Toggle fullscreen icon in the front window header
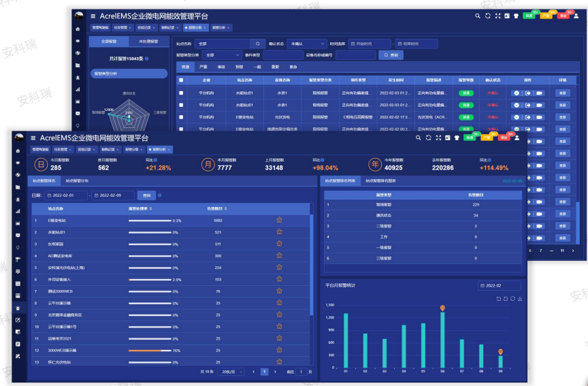Viewport: 588px width, 386px height. pyautogui.click(x=438, y=138)
